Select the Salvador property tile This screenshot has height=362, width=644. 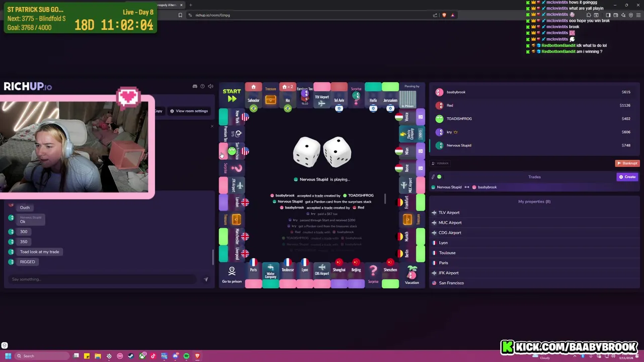coord(254,96)
